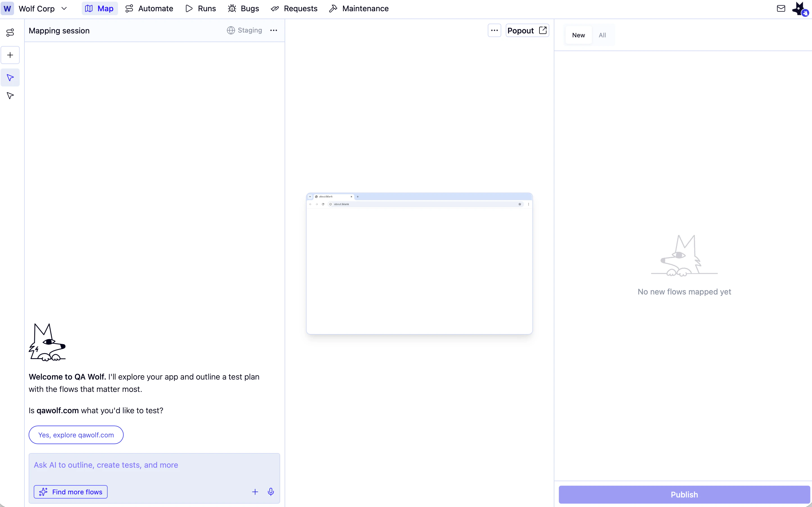Click the three-dot menu beside Popout
This screenshot has width=812, height=507.
pos(494,31)
